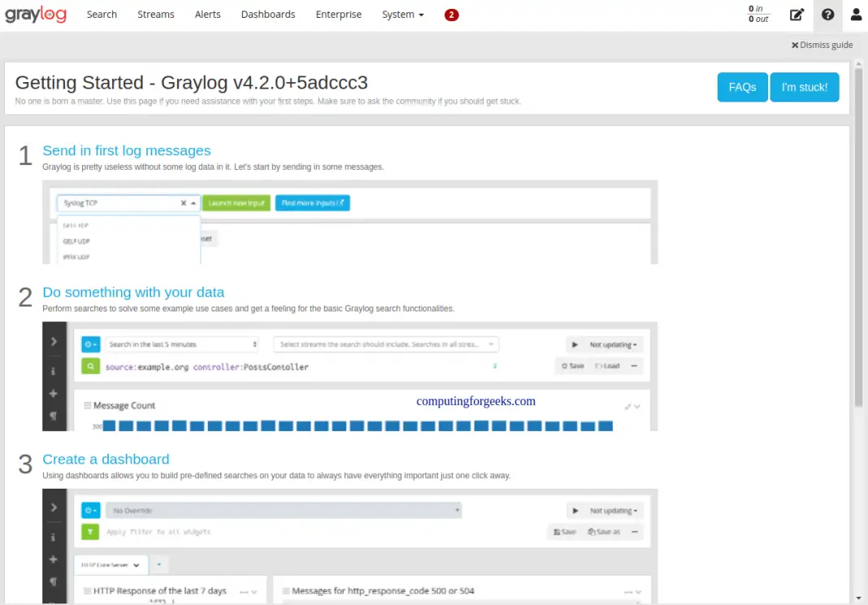Open the System dropdown menu
Image resolution: width=868 pixels, height=605 pixels.
coord(402,14)
